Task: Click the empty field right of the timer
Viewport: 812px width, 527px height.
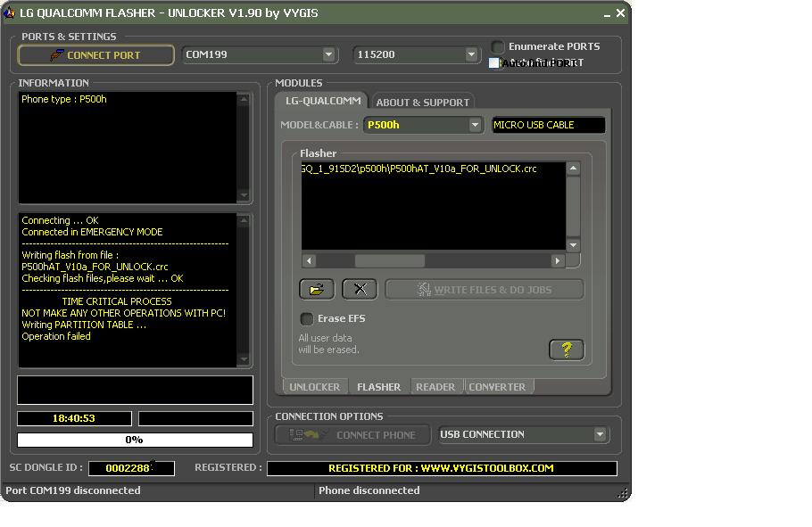Action: [195, 418]
